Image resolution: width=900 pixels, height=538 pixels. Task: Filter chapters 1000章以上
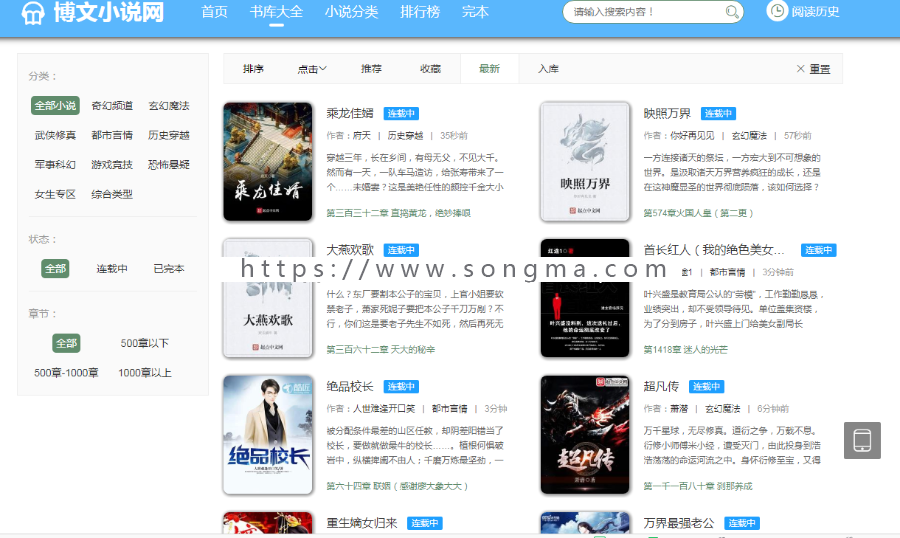pyautogui.click(x=145, y=373)
